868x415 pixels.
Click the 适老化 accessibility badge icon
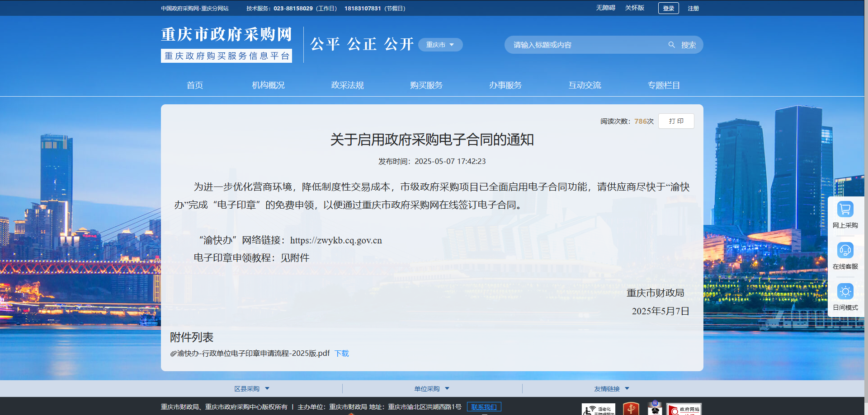[x=598, y=410]
